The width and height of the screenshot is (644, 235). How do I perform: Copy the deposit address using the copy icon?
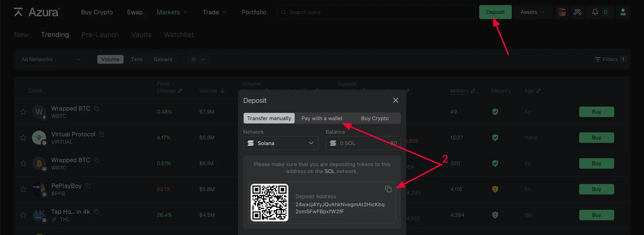388,189
